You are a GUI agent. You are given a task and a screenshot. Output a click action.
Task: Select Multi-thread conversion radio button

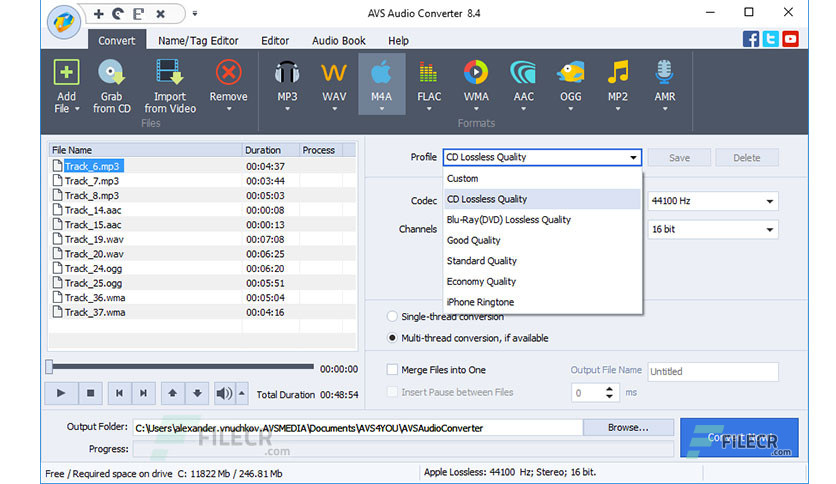tap(392, 338)
